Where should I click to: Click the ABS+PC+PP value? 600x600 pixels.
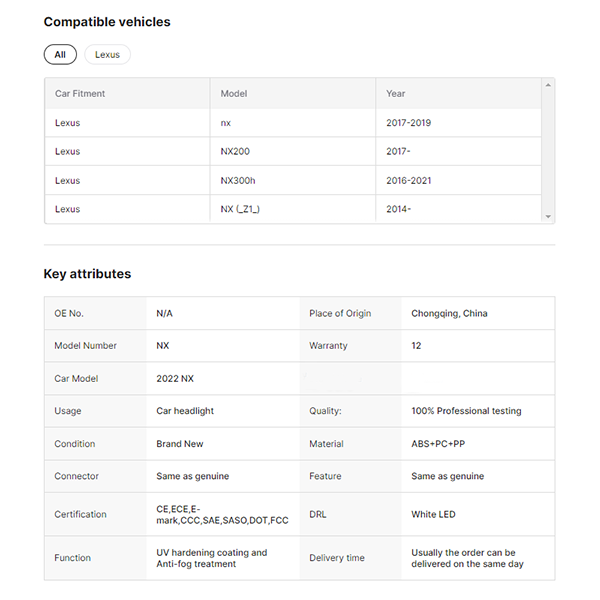[438, 444]
